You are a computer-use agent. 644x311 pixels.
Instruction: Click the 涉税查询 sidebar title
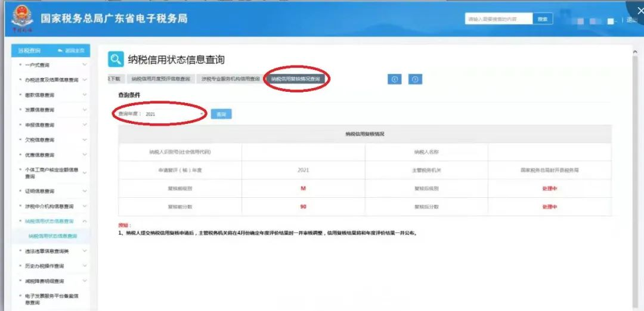coord(29,51)
